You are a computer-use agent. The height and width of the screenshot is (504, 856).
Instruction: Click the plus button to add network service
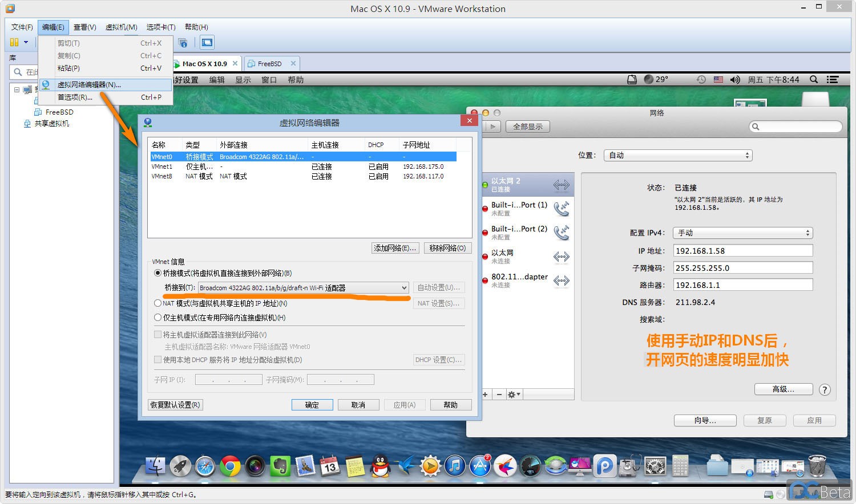pyautogui.click(x=485, y=395)
